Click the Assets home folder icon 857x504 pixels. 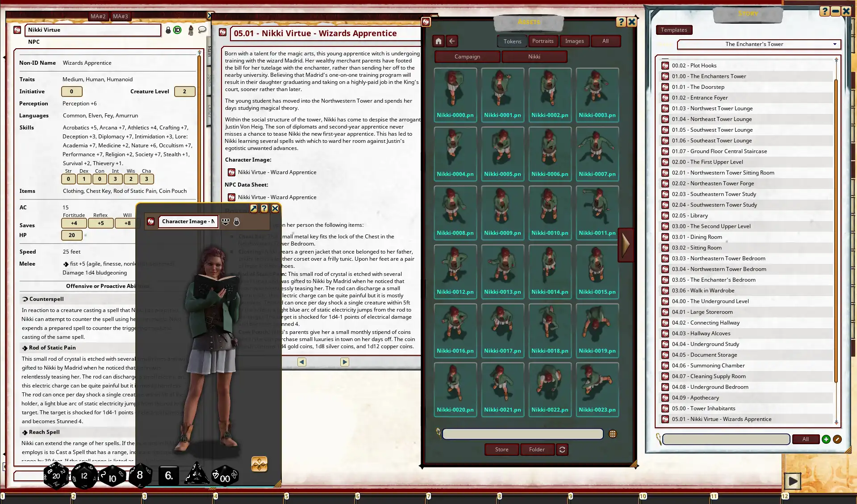(x=438, y=41)
